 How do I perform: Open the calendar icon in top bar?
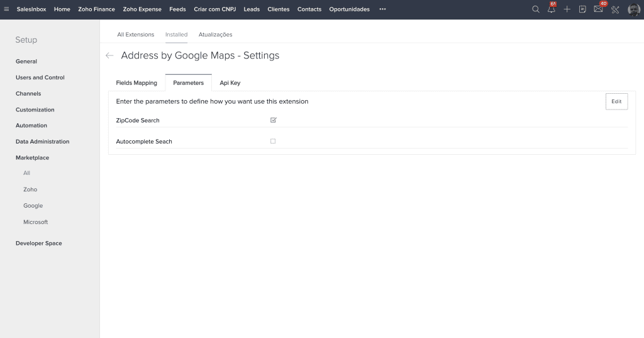[583, 9]
